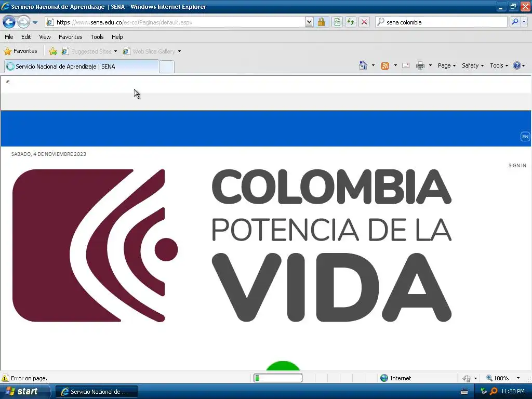The image size is (532, 399).
Task: Expand Suggested Sites dropdown arrow
Action: coord(116,51)
